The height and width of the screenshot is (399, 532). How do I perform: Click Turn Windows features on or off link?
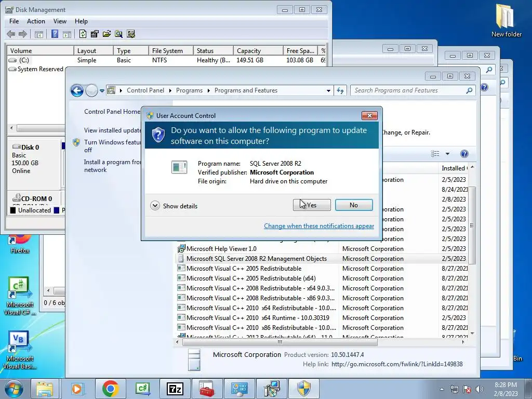[112, 146]
